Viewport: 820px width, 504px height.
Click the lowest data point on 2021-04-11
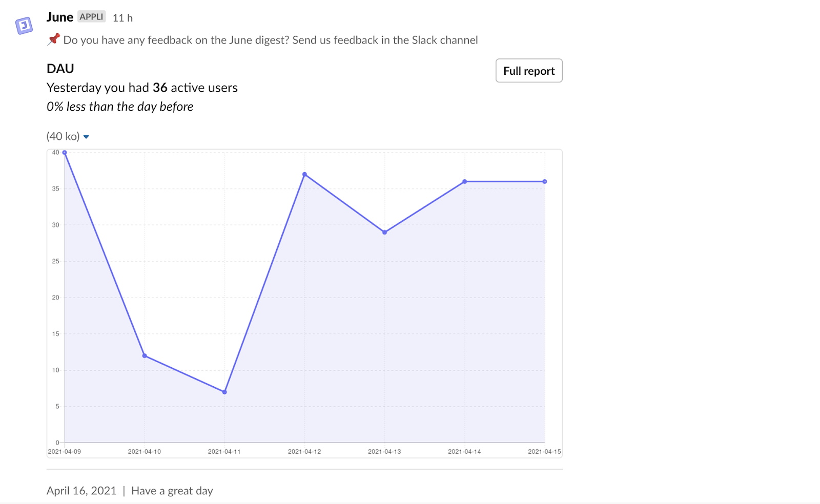point(224,392)
